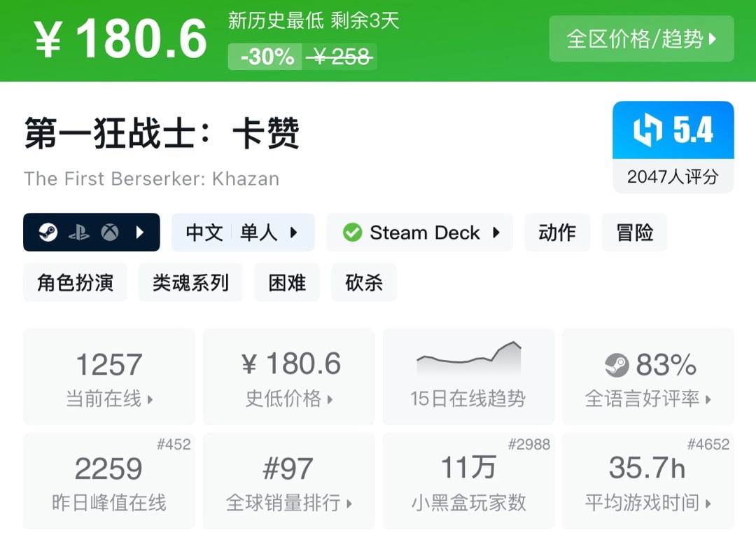Choose the 困难 tag

[x=287, y=282]
